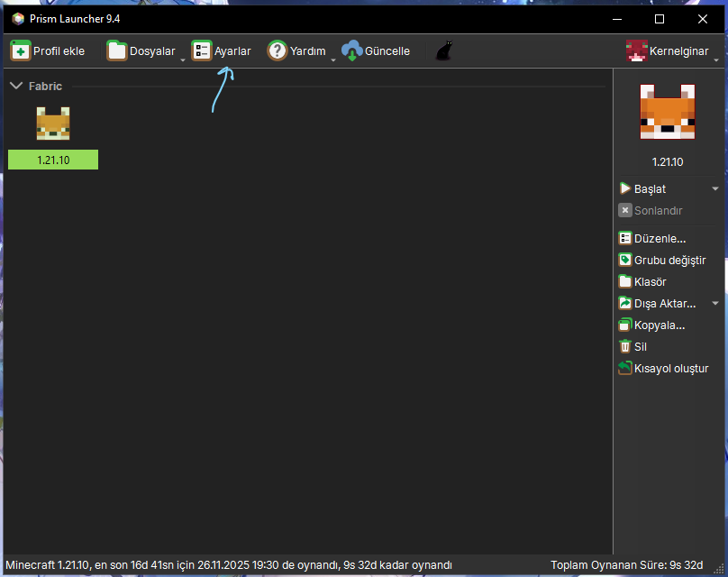728x577 pixels.
Task: Click the Sonlandır stop icon
Action: [x=625, y=210]
